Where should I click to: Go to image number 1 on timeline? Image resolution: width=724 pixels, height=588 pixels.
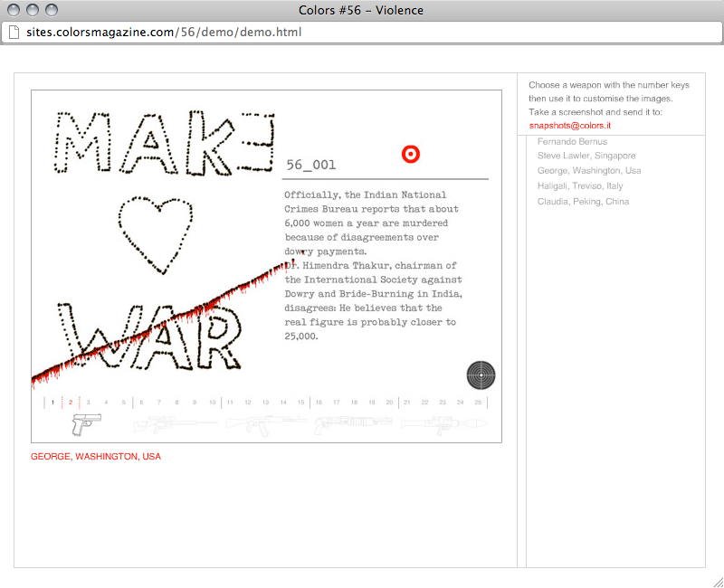pyautogui.click(x=52, y=403)
